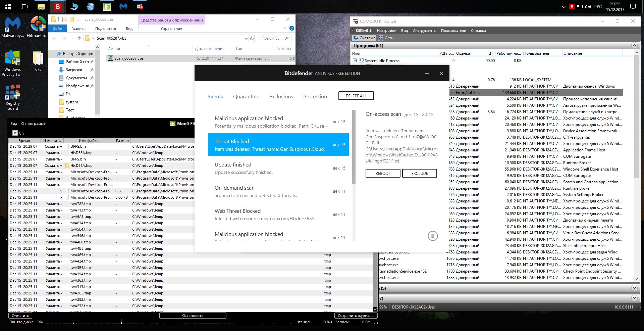Expand the collapsed (5) section in KillSwitch
This screenshot has height=331, width=644.
pyautogui.click(x=634, y=288)
